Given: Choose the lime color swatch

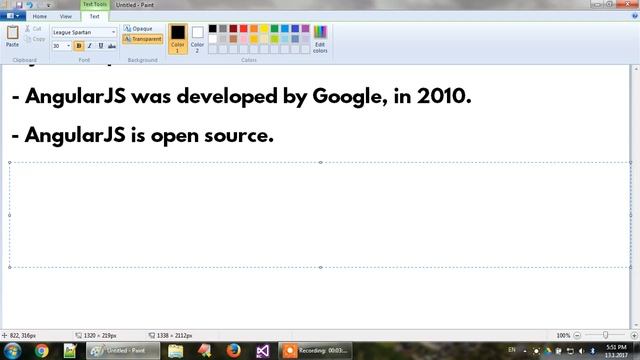Looking at the screenshot, I should (x=274, y=39).
